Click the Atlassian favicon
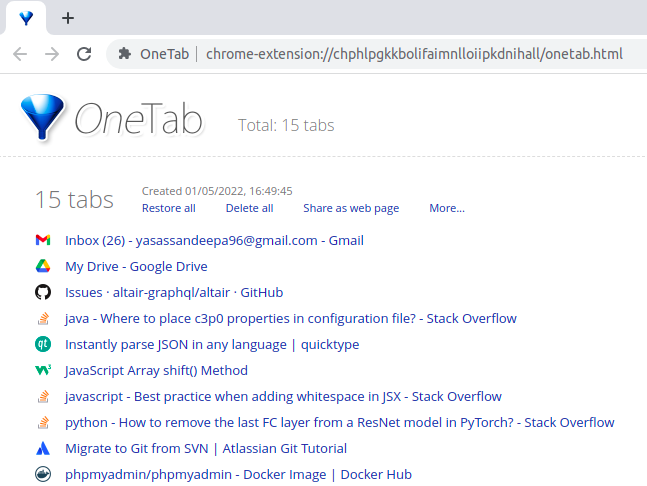The image size is (647, 486). pos(43,448)
